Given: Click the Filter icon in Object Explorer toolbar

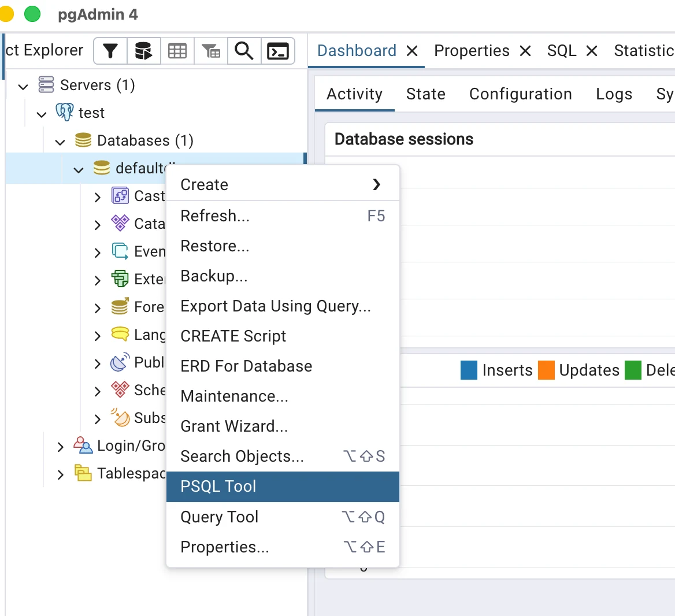Looking at the screenshot, I should click(110, 51).
